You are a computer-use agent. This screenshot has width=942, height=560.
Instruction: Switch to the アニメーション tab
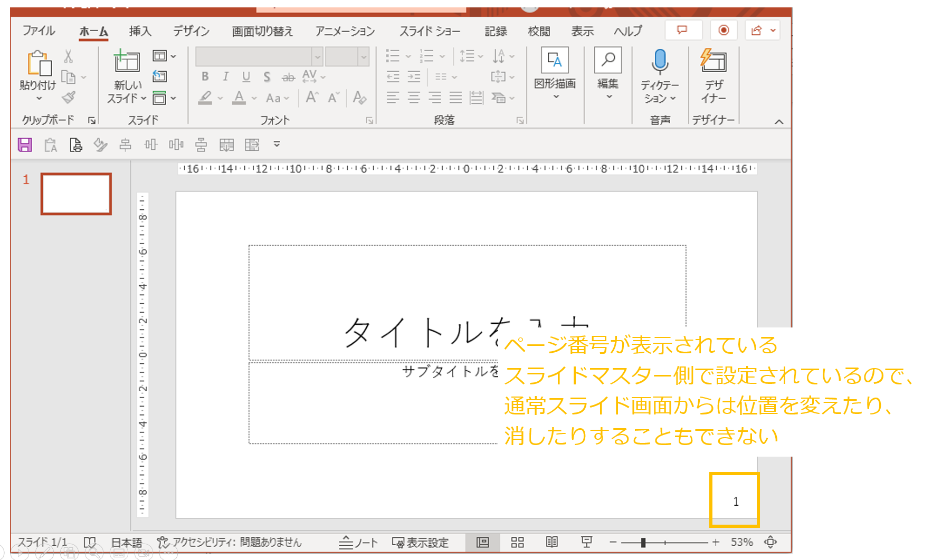[345, 31]
